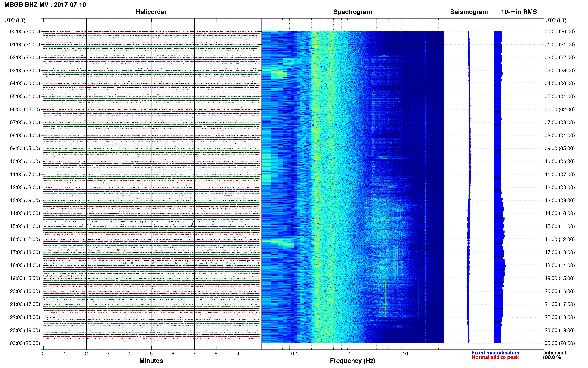Select '13:00 (09:00)' on the left time axis
Image resolution: width=588 pixels, height=368 pixels.
[x=25, y=200]
